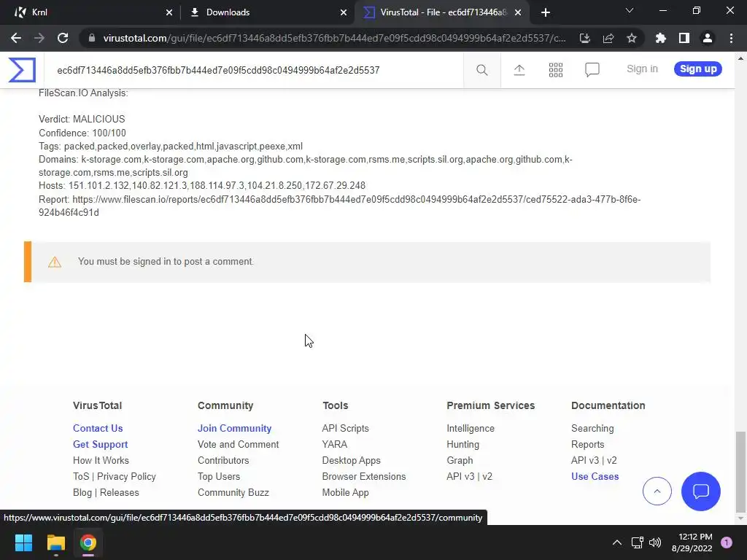Viewport: 747px width, 560px height.
Task: Toggle the Chrome side panel icon
Action: (684, 38)
